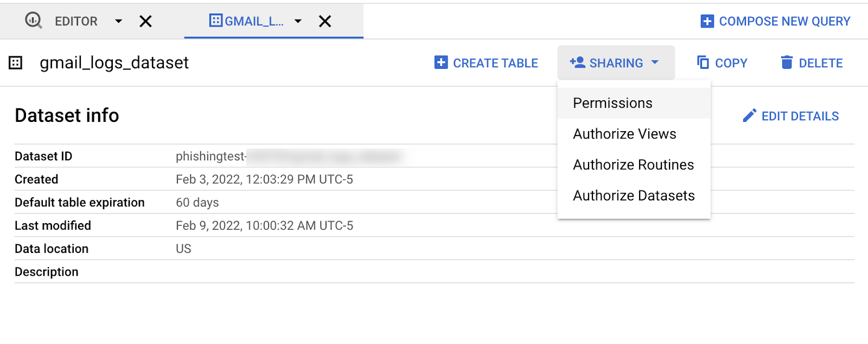Click the 60 days value
Image resolution: width=868 pixels, height=344 pixels.
pyautogui.click(x=197, y=203)
